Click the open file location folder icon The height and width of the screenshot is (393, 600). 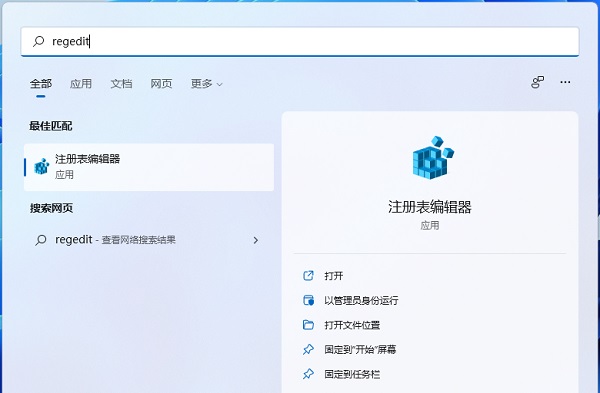click(308, 325)
